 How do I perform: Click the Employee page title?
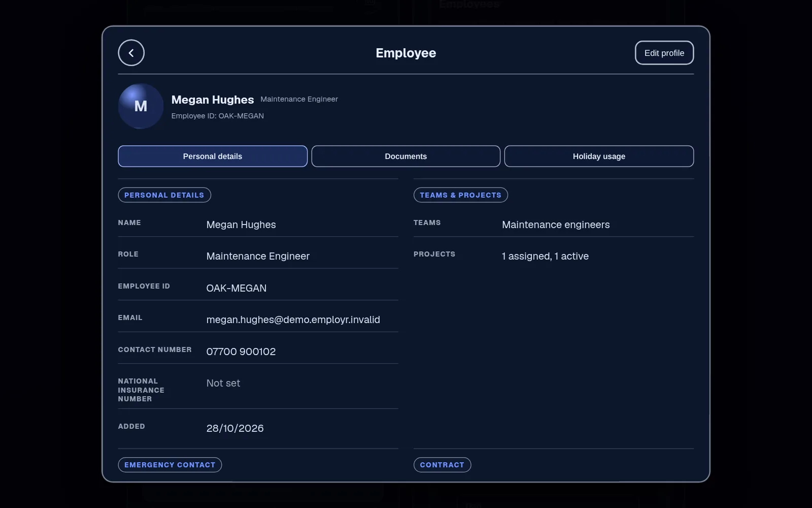(406, 53)
